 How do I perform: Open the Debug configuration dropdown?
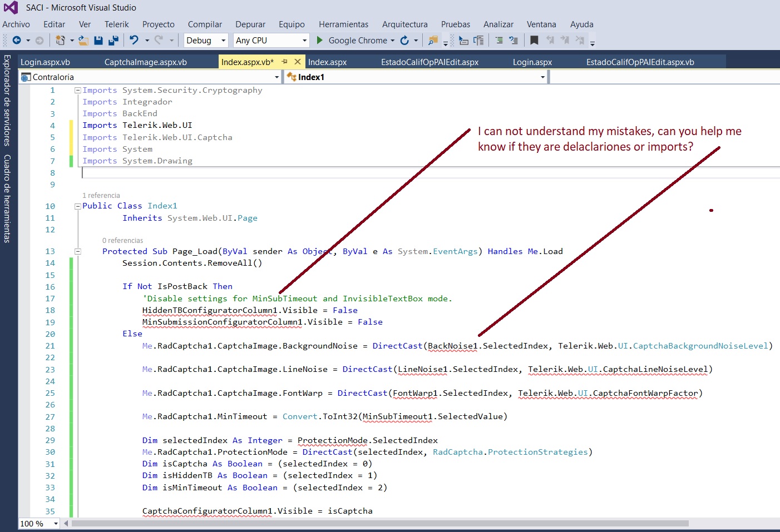223,41
